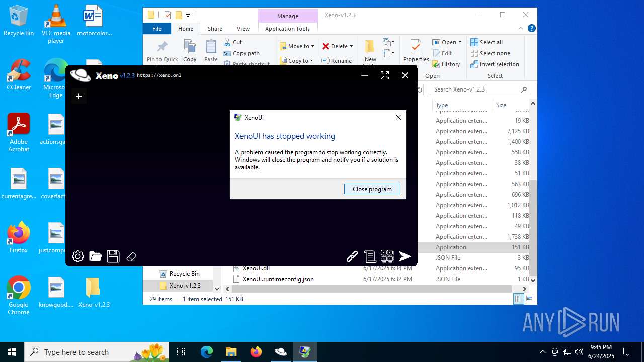Click History in the ribbon
This screenshot has height=362, width=644.
pyautogui.click(x=446, y=64)
